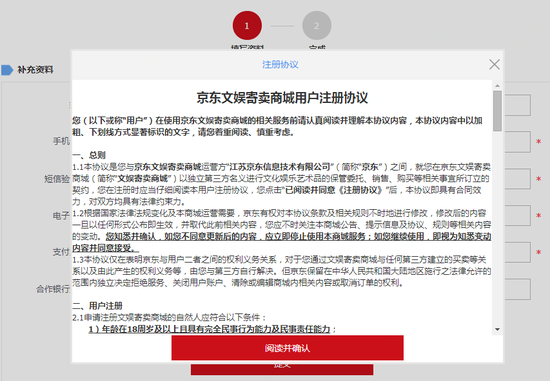Click the input field beside 手机 label

[x=517, y=142]
